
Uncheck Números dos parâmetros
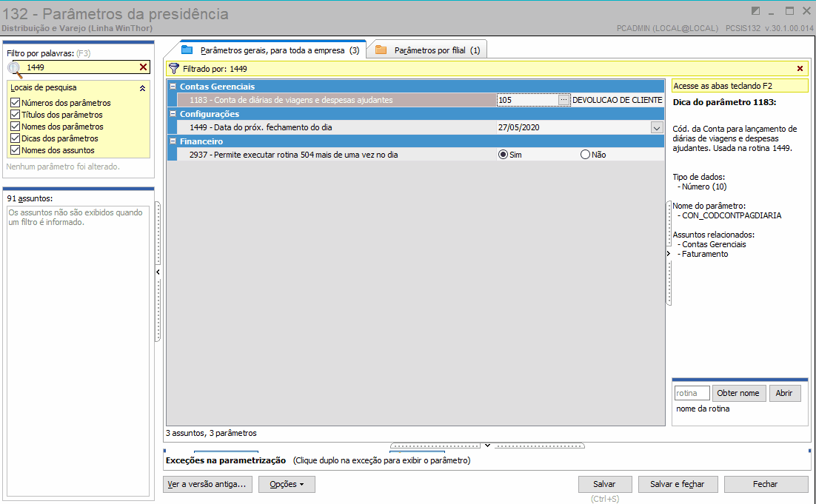pyautogui.click(x=15, y=103)
